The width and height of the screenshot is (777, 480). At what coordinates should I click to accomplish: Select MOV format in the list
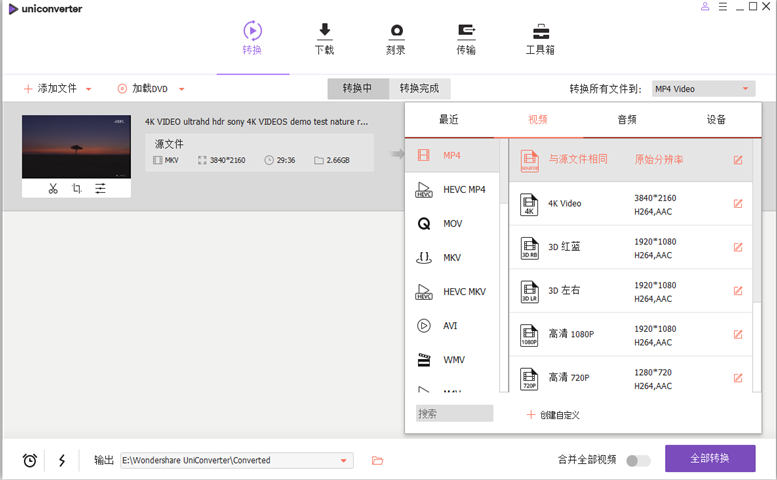tap(452, 224)
